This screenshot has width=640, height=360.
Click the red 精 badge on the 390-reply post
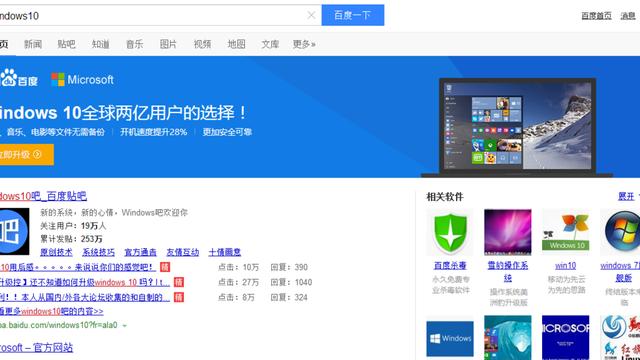(x=165, y=267)
